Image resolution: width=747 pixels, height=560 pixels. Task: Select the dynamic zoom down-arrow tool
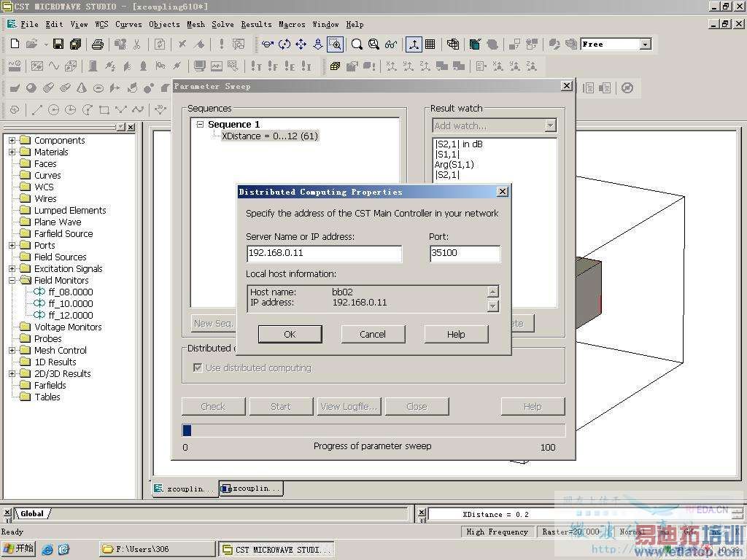[318, 44]
